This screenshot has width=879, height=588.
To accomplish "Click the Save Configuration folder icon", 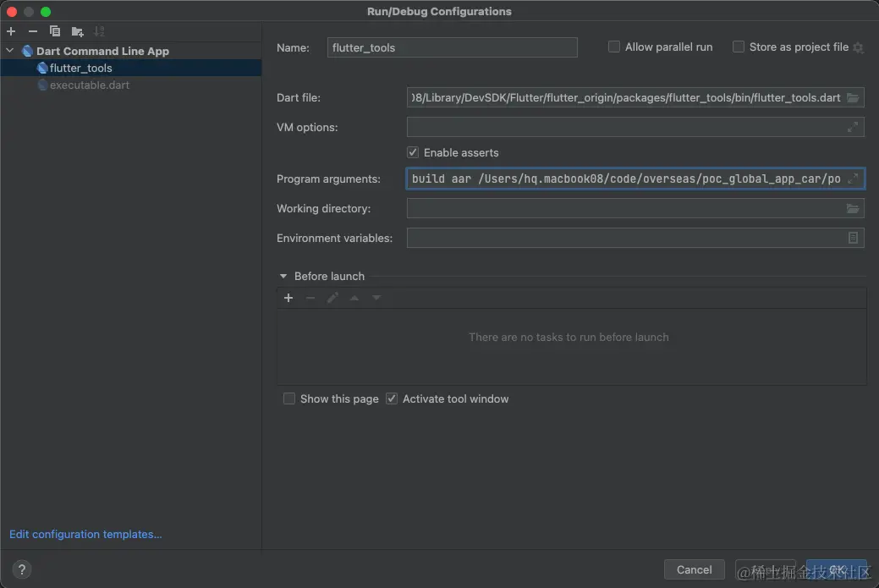I will (77, 31).
